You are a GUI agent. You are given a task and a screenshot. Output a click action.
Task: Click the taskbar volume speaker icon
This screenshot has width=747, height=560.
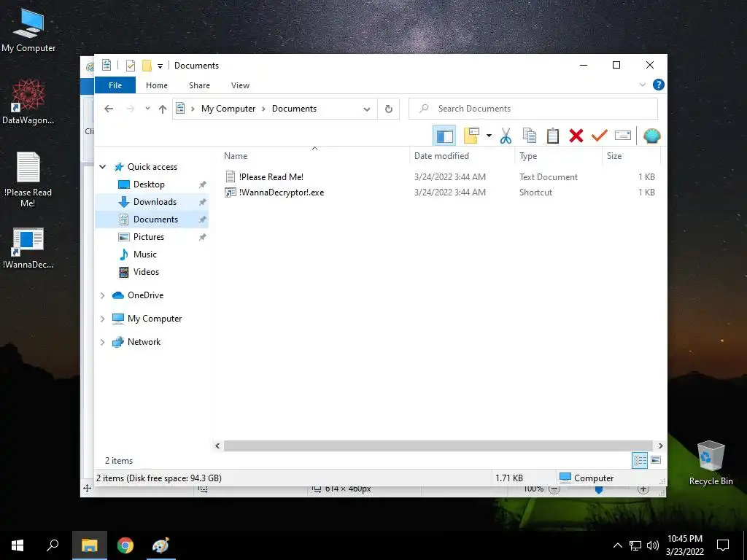pos(653,545)
